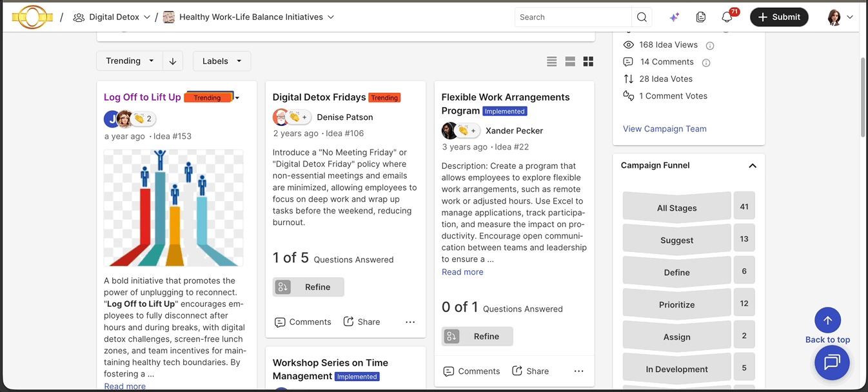
Task: Open the Labels filter dropdown
Action: point(222,61)
